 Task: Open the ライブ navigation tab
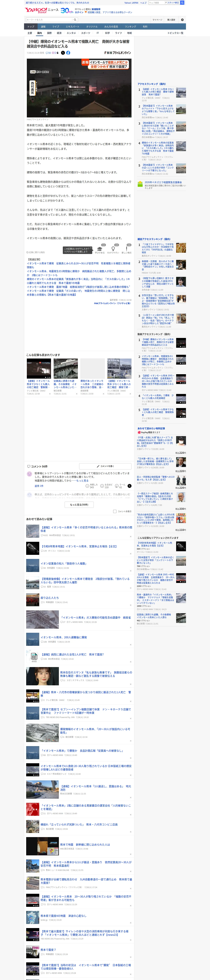click(x=56, y=27)
